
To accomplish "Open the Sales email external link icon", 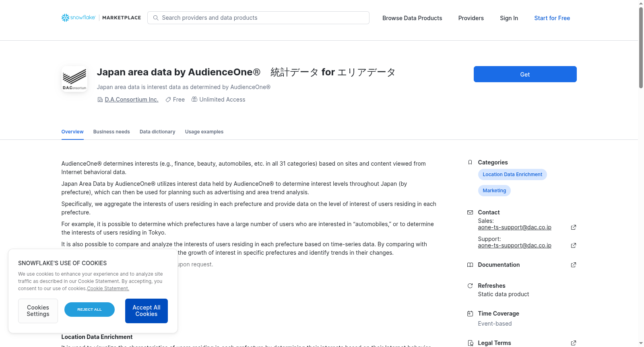I will (x=574, y=227).
